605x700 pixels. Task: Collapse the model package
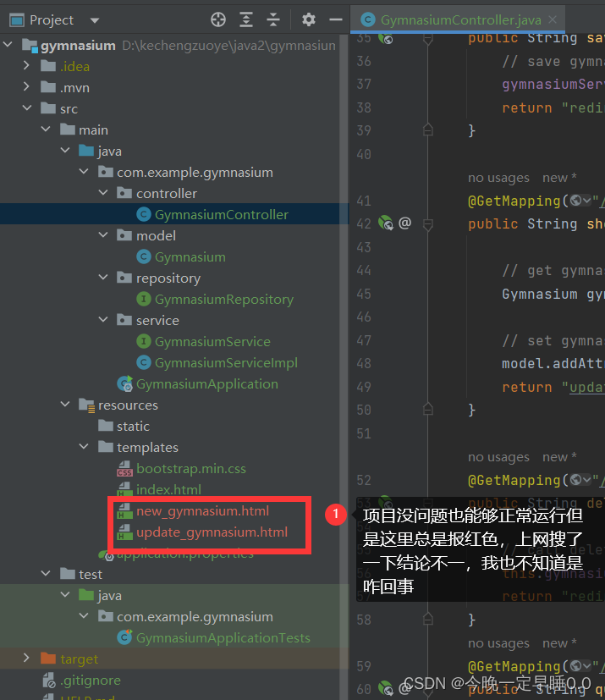(x=103, y=234)
